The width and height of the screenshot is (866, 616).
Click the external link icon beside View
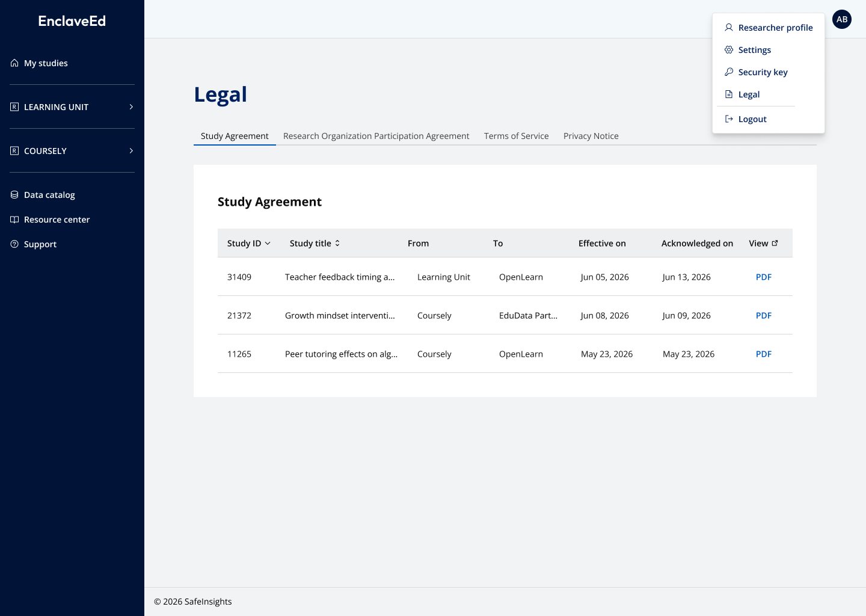tap(775, 243)
